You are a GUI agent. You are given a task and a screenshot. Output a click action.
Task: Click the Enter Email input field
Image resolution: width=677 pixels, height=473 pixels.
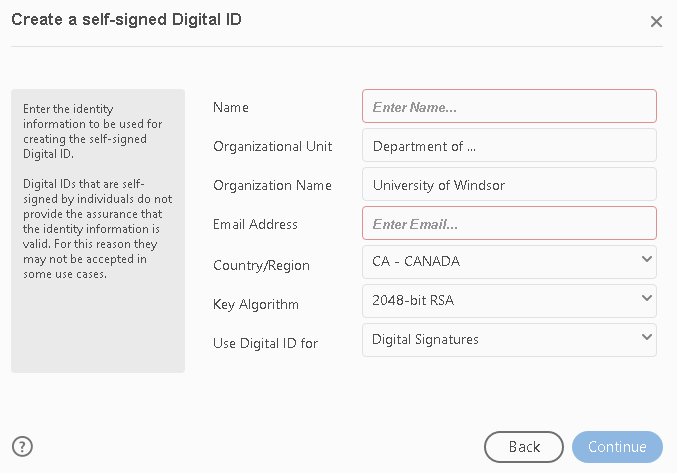click(x=509, y=223)
